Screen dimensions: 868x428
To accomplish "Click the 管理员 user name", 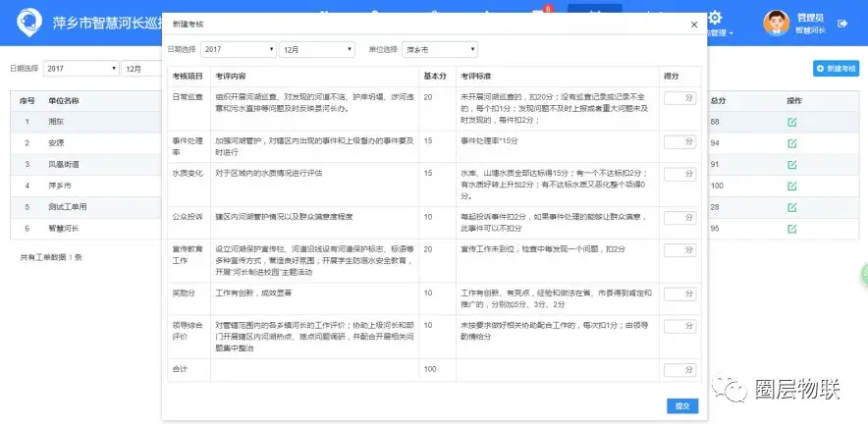I will click(x=810, y=18).
